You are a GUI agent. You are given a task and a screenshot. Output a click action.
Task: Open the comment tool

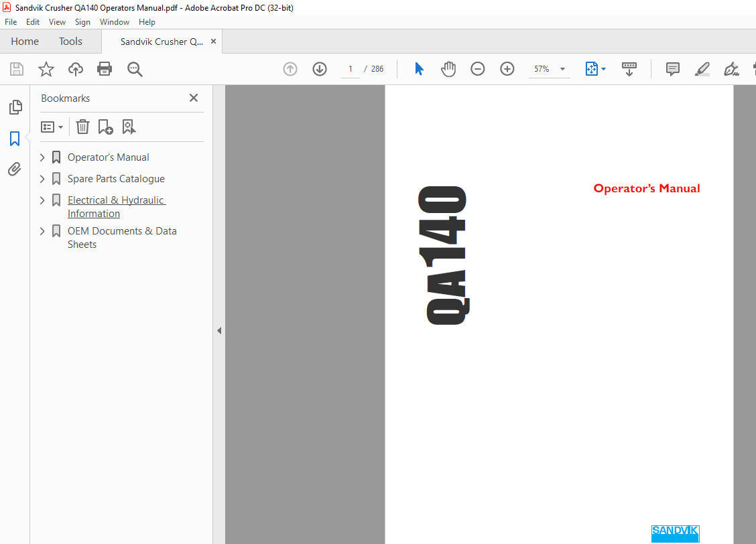[x=672, y=68]
